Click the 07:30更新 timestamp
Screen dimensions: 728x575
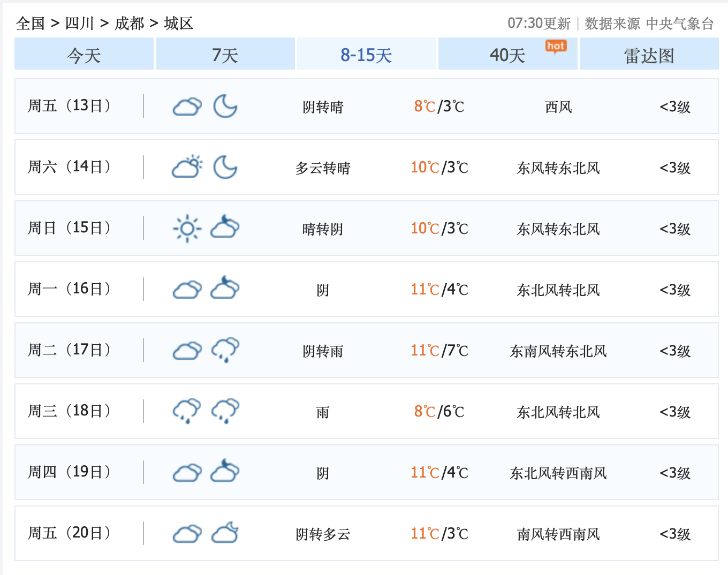(x=539, y=24)
